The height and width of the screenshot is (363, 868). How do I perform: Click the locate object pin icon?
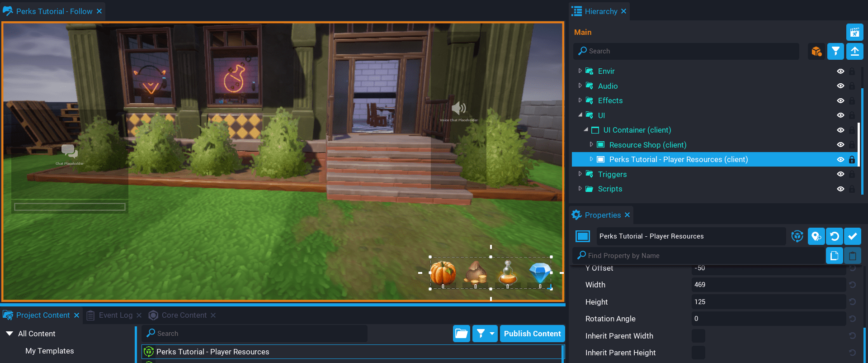tap(816, 236)
